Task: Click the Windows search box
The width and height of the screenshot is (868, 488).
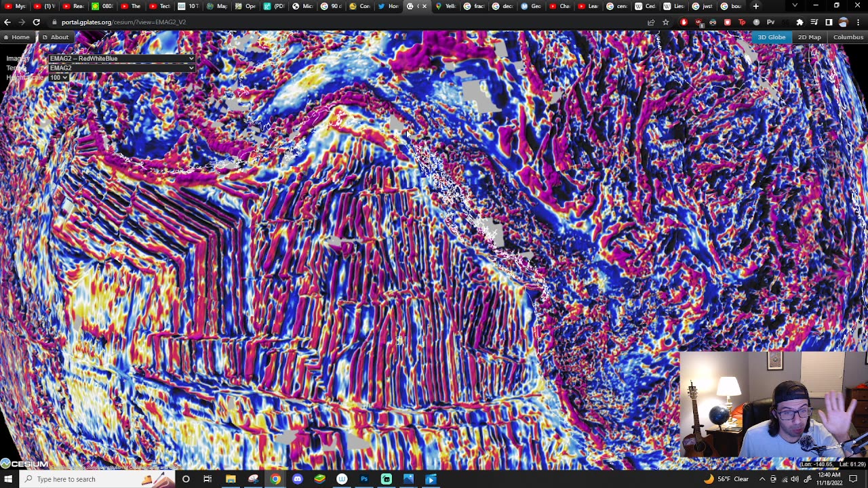Action: (x=98, y=479)
